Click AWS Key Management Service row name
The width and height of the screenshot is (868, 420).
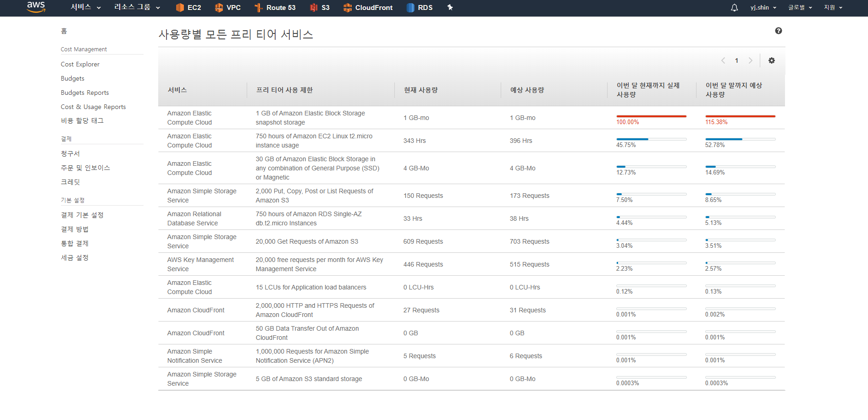coord(200,264)
